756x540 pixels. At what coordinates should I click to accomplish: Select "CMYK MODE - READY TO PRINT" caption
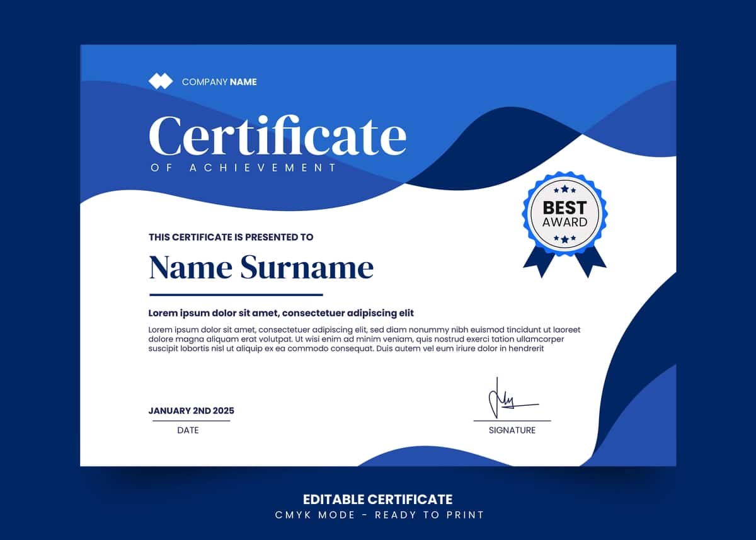[379, 515]
